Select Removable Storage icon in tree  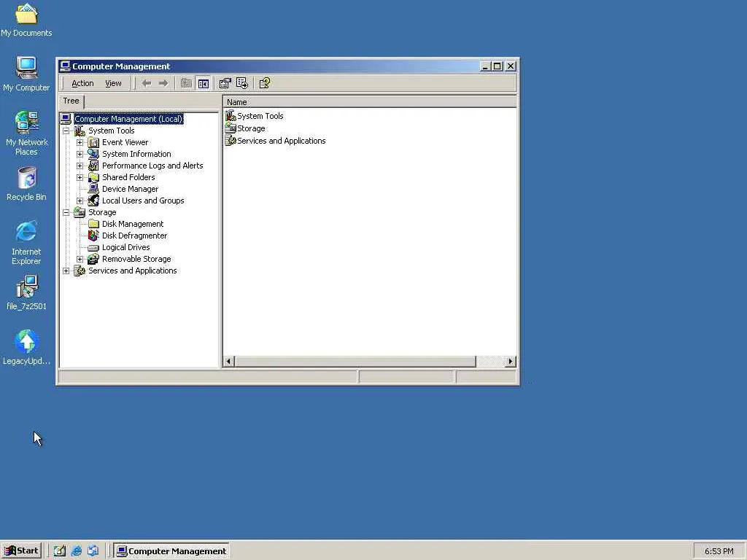(94, 259)
